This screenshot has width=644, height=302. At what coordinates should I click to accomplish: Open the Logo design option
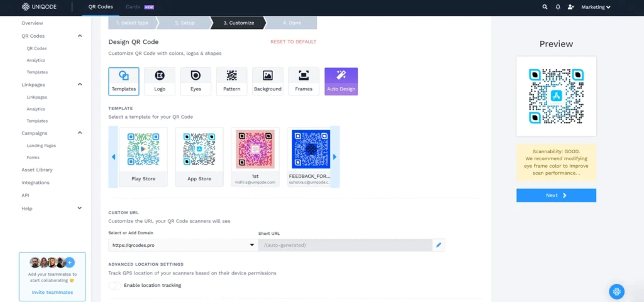pos(159,81)
